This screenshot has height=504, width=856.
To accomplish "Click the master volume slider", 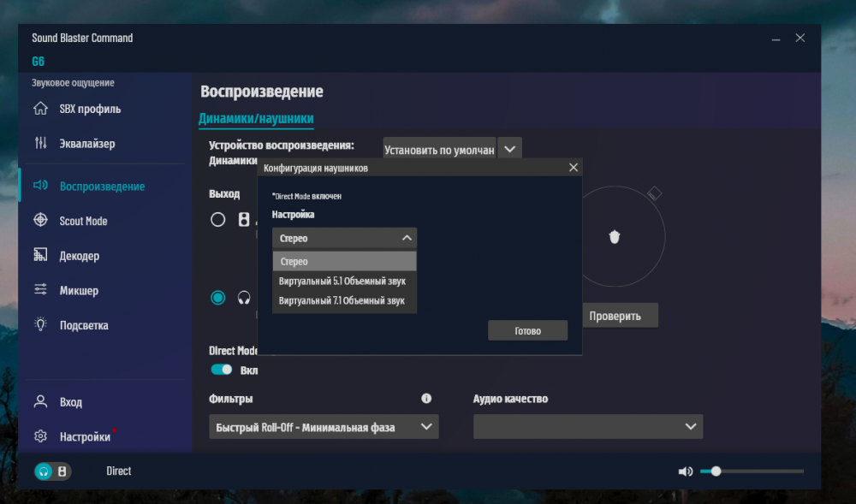I will tap(752, 471).
